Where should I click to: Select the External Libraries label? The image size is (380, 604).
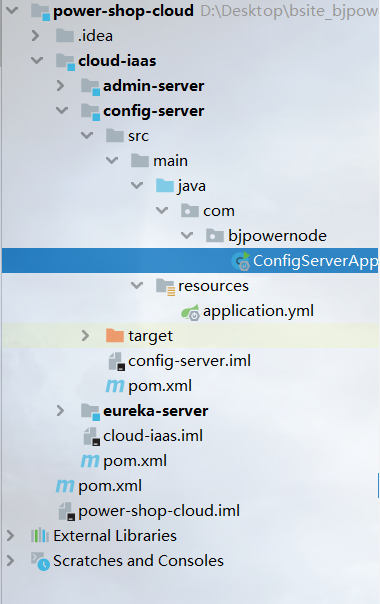click(115, 536)
